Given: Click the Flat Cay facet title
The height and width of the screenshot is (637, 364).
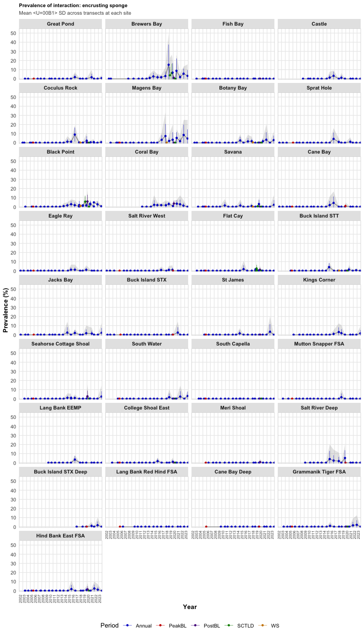Looking at the screenshot, I should [x=233, y=216].
